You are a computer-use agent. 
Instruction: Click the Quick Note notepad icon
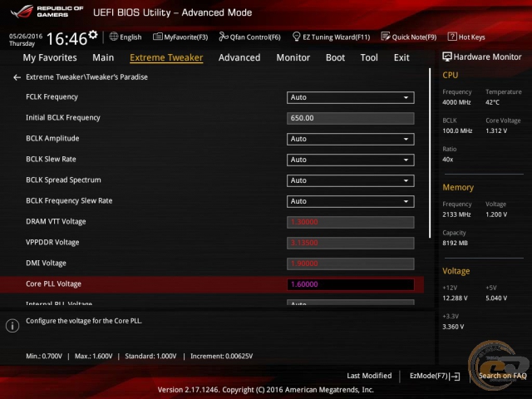386,37
